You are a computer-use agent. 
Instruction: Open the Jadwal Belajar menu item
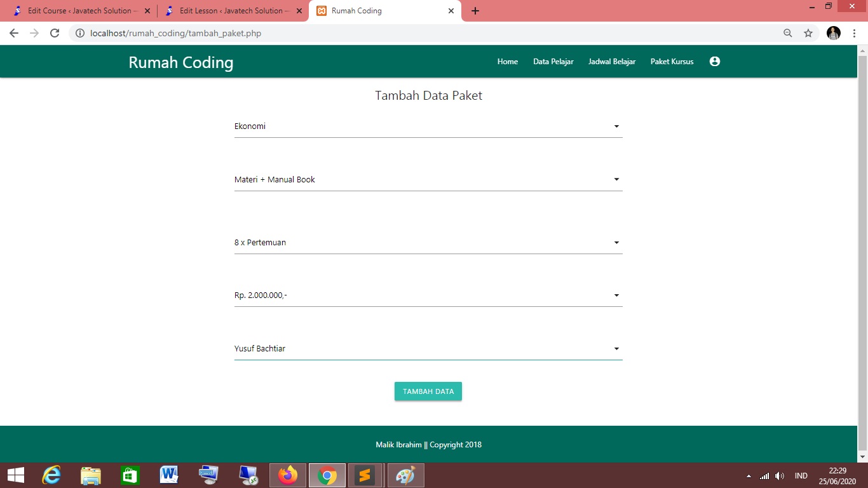612,62
